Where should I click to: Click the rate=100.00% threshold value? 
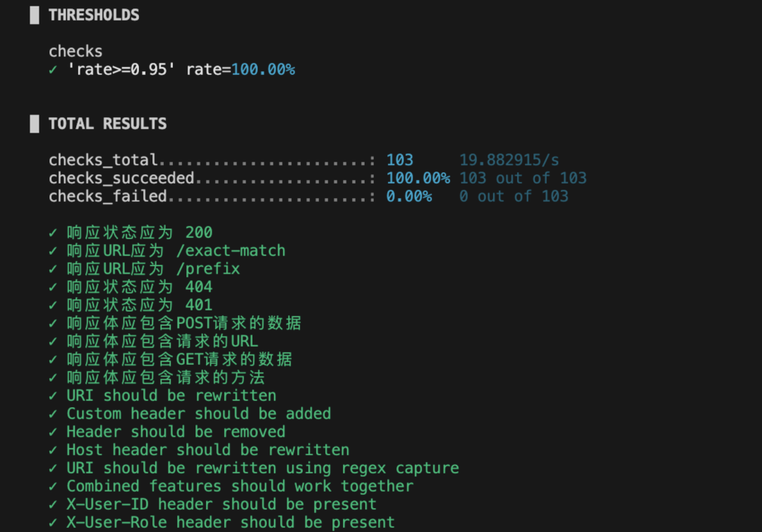[241, 69]
